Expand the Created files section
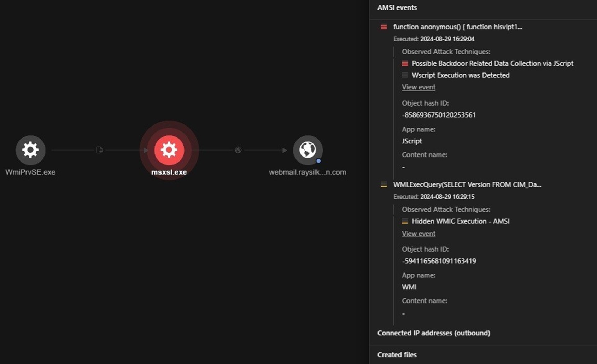The height and width of the screenshot is (364, 597). coord(397,354)
